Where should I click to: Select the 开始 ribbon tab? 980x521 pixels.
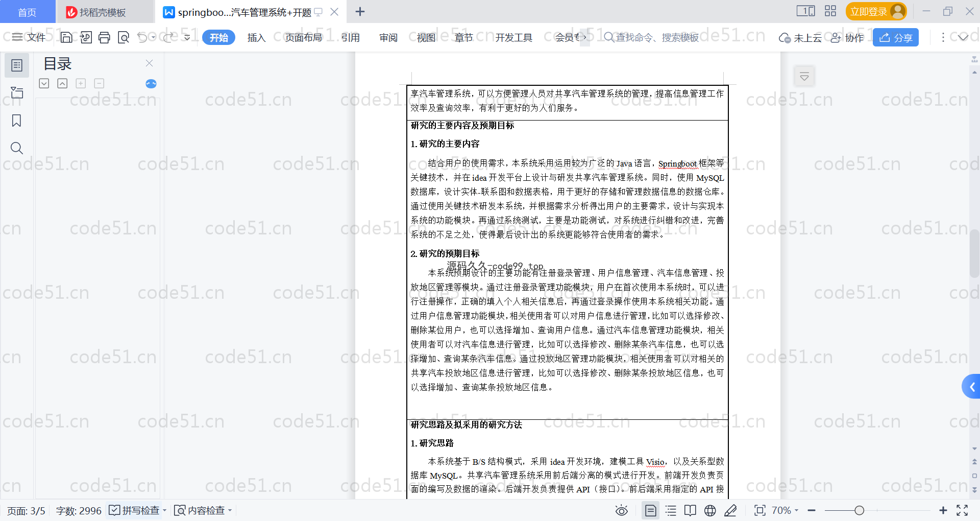point(218,37)
